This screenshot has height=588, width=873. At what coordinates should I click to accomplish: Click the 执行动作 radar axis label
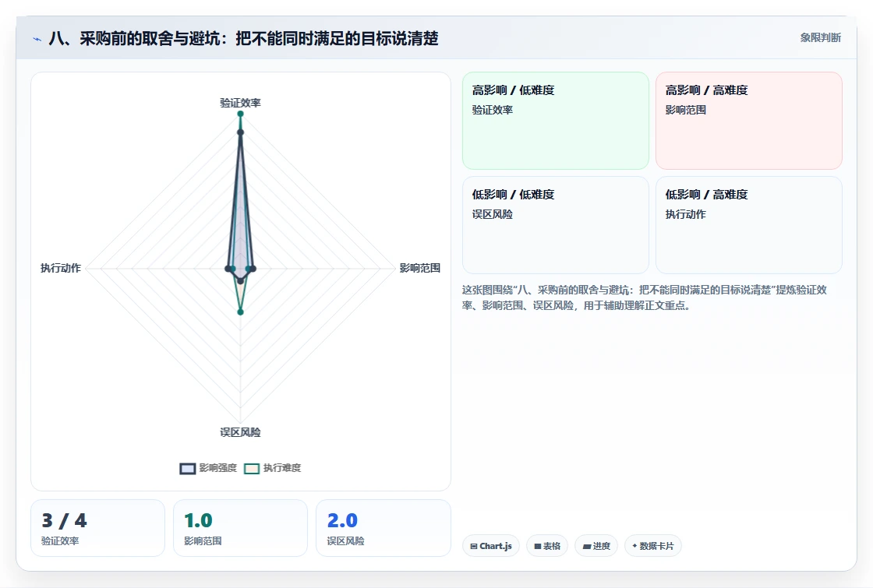(x=61, y=268)
